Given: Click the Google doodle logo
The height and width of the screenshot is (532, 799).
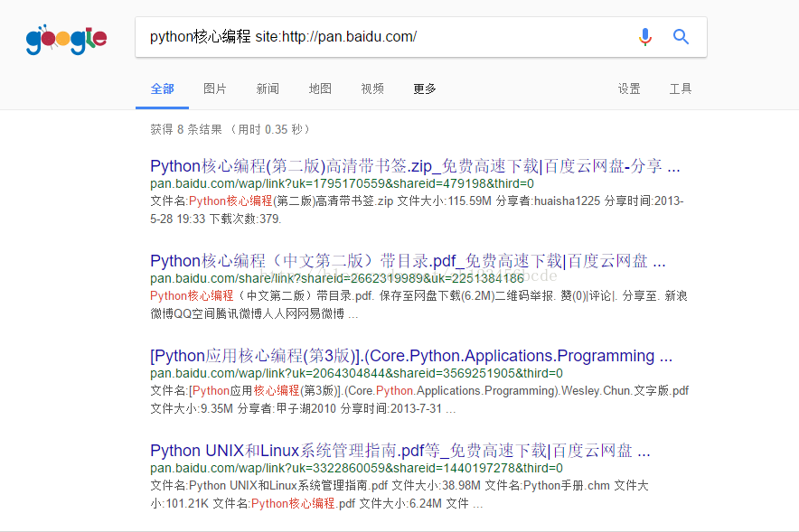Looking at the screenshot, I should [x=67, y=39].
